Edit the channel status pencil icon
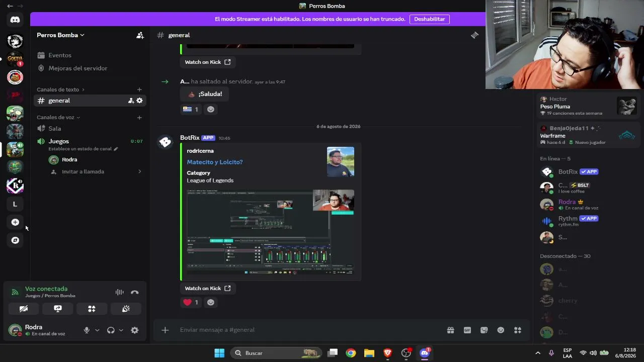This screenshot has height=362, width=644. (x=116, y=149)
